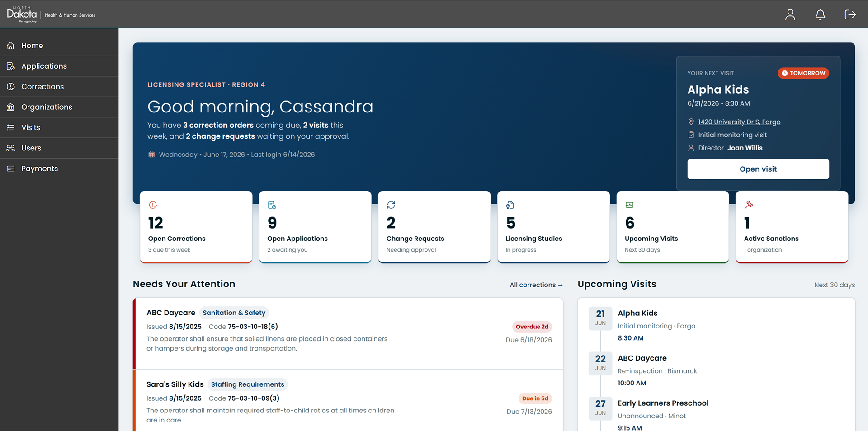
Task: Click the Applications document icon in sidebar
Action: [11, 66]
